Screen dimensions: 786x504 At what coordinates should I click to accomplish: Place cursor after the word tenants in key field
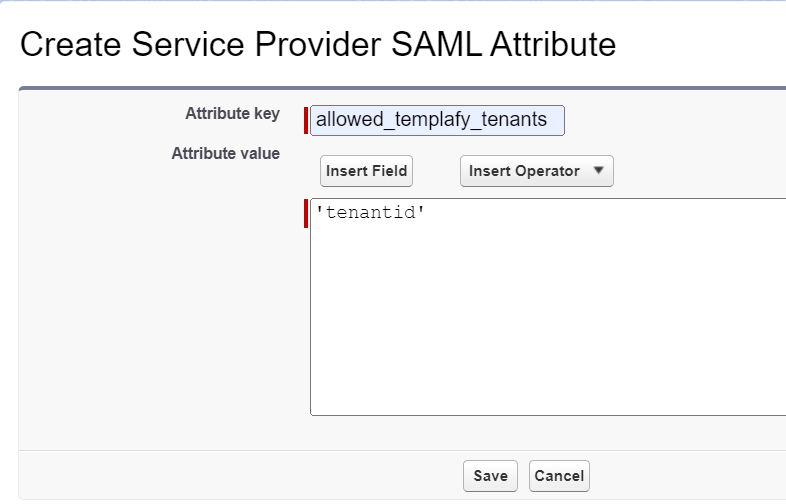click(548, 120)
